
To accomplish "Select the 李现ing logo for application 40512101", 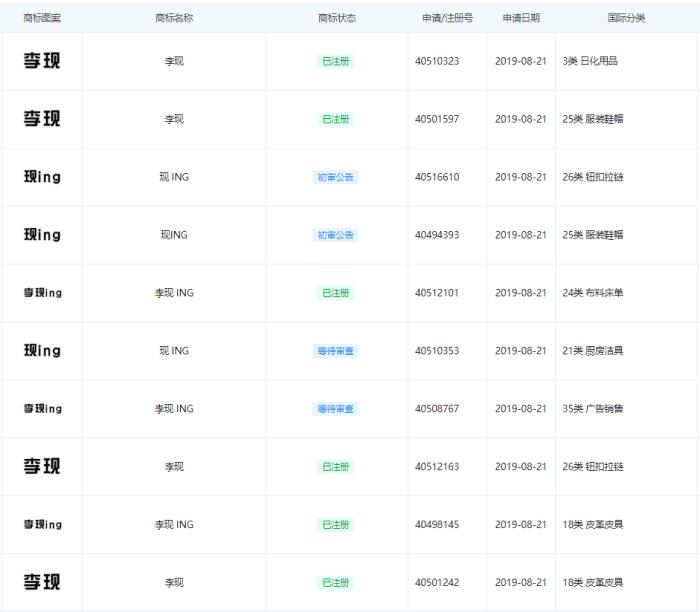I will tap(42, 293).
